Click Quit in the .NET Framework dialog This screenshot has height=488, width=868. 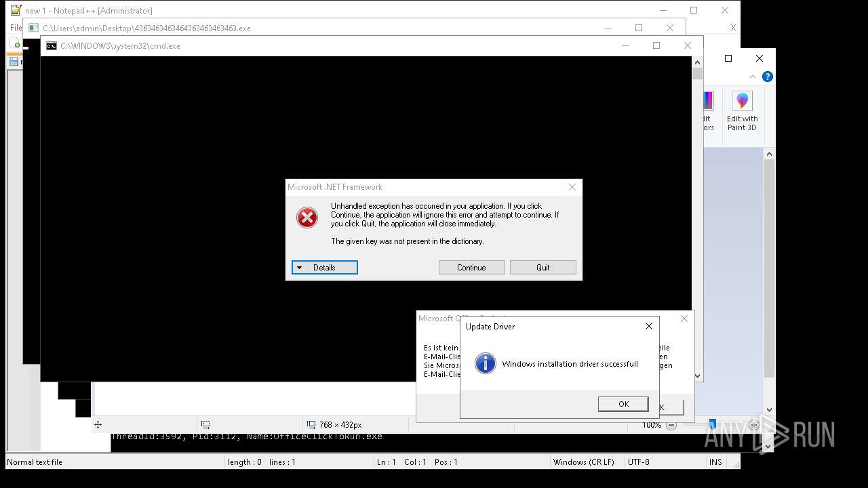coord(542,268)
